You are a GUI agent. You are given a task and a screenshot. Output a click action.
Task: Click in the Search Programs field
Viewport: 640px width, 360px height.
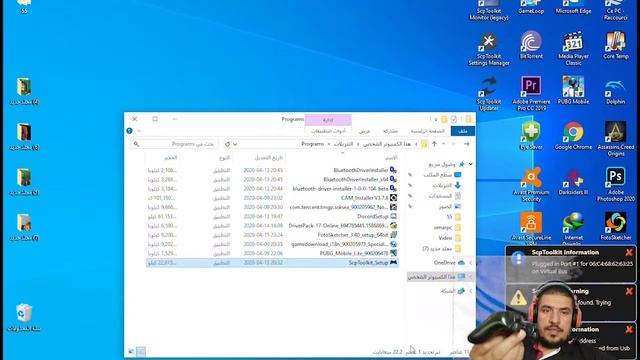(x=175, y=144)
